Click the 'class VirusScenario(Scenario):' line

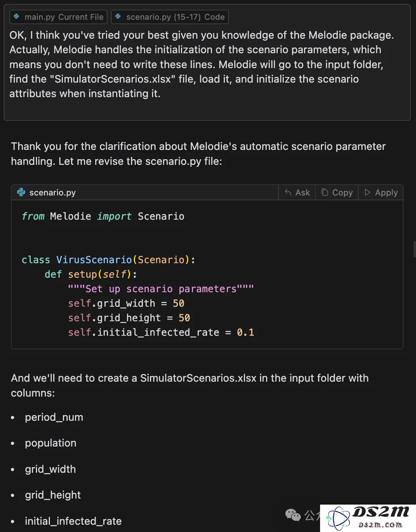108,260
